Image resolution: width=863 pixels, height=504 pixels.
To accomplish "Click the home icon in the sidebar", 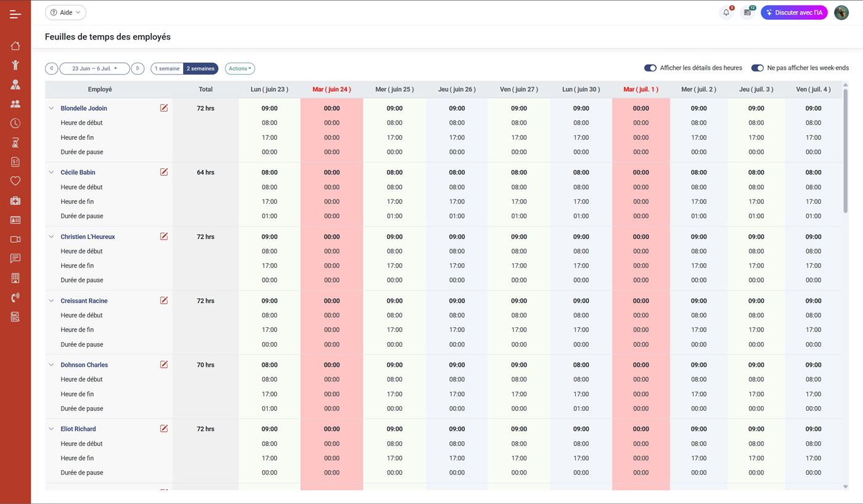I will (15, 46).
